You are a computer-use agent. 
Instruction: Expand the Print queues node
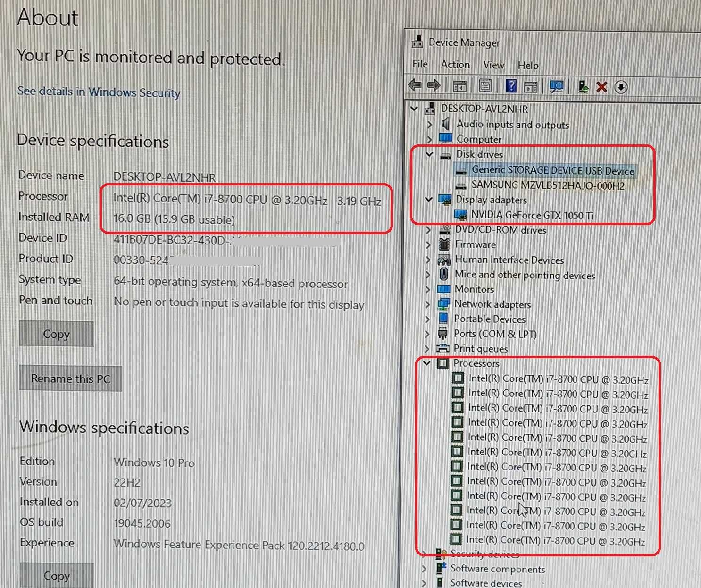pyautogui.click(x=427, y=349)
